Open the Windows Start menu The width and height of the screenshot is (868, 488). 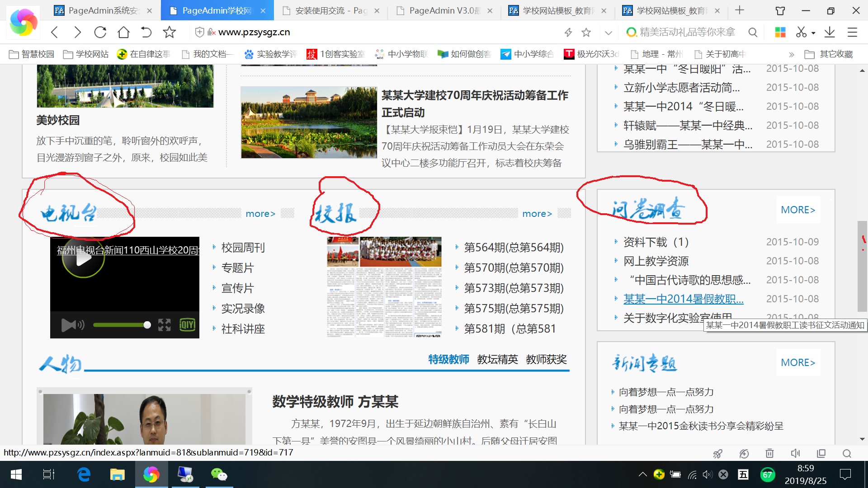click(x=16, y=474)
